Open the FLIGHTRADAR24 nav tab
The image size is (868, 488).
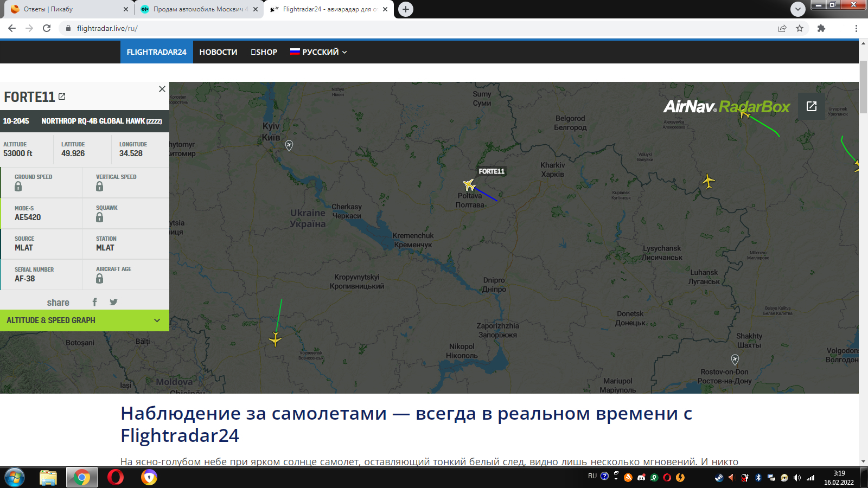click(157, 52)
